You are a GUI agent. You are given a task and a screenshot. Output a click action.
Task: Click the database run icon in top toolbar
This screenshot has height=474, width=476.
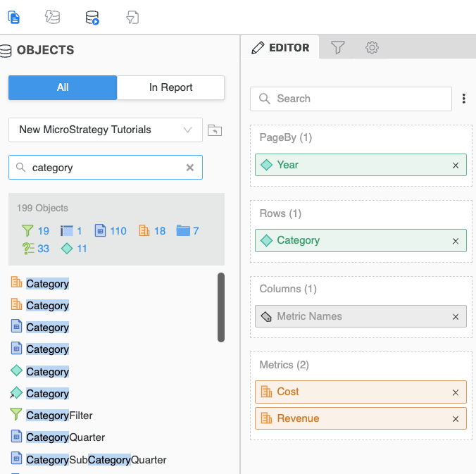(x=92, y=17)
